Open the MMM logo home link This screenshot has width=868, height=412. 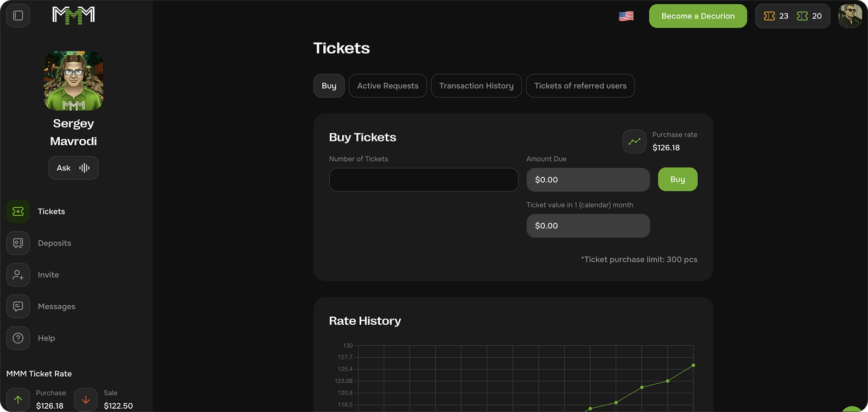pyautogui.click(x=73, y=16)
